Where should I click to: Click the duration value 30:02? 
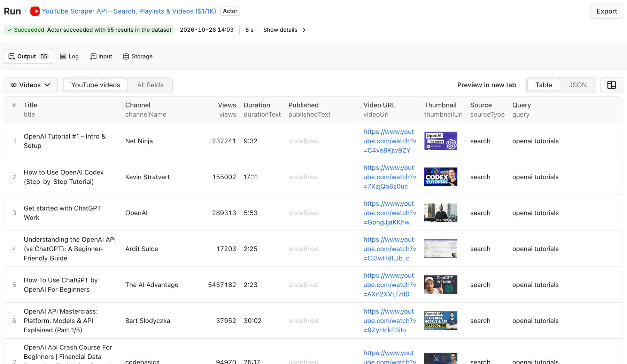[x=253, y=321]
